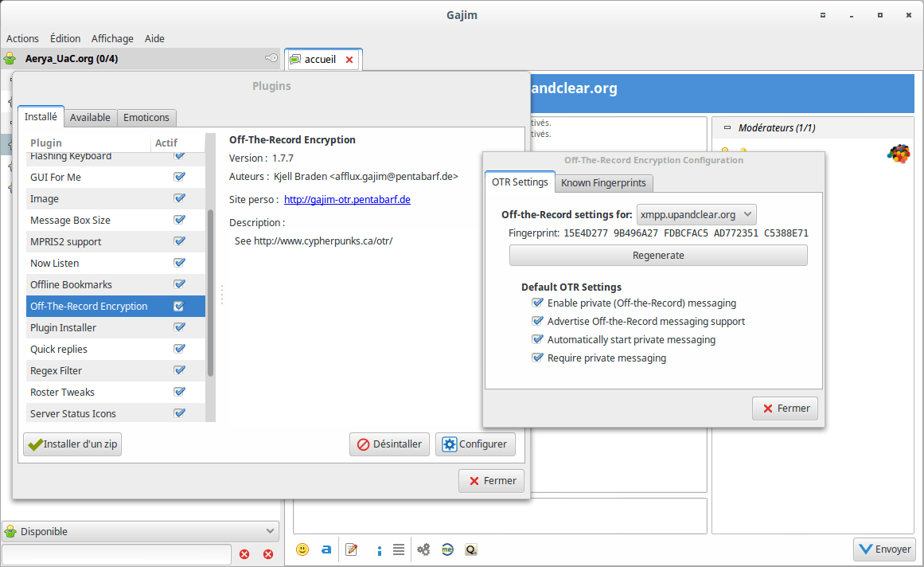Image resolution: width=924 pixels, height=567 pixels.
Task: Select the OTR Settings tab
Action: pos(520,182)
